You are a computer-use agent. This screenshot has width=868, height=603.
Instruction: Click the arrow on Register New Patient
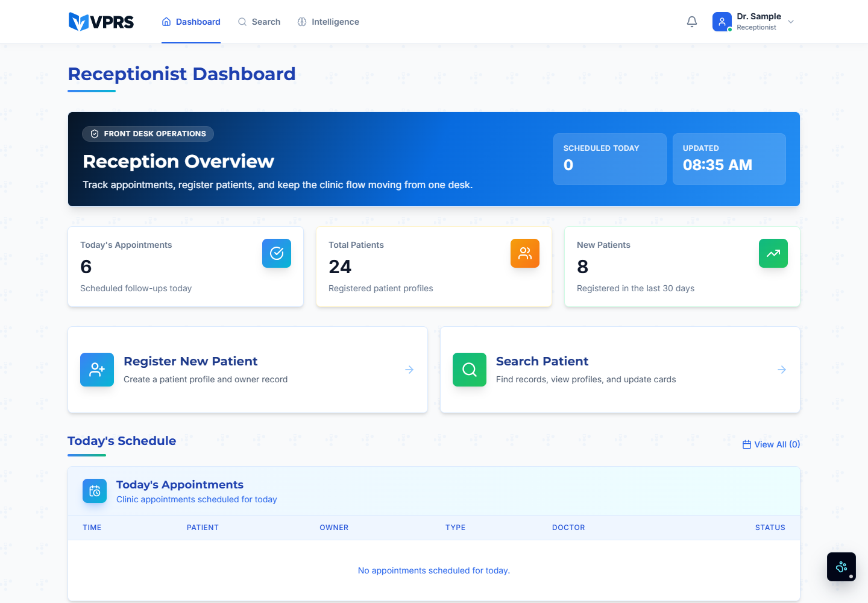409,370
